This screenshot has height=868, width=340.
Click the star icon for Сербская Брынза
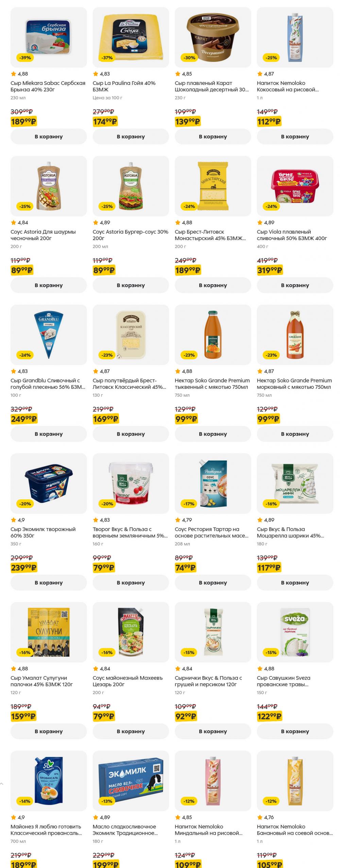[14, 74]
